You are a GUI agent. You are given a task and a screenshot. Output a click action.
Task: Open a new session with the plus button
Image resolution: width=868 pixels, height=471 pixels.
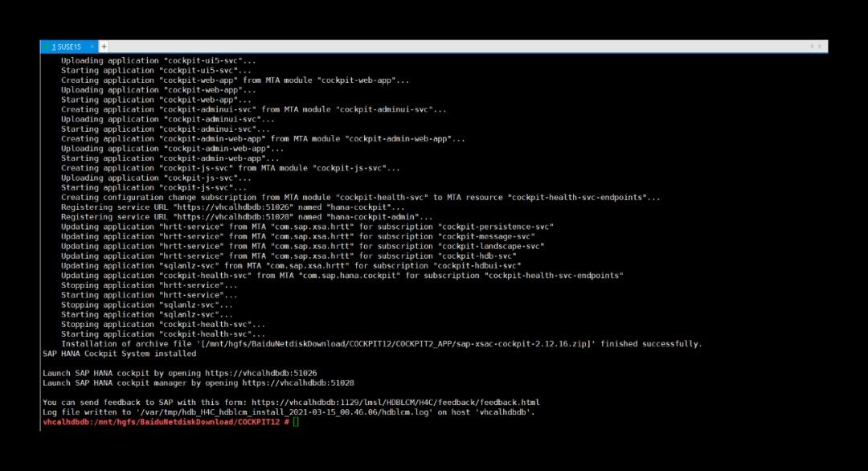pos(104,47)
